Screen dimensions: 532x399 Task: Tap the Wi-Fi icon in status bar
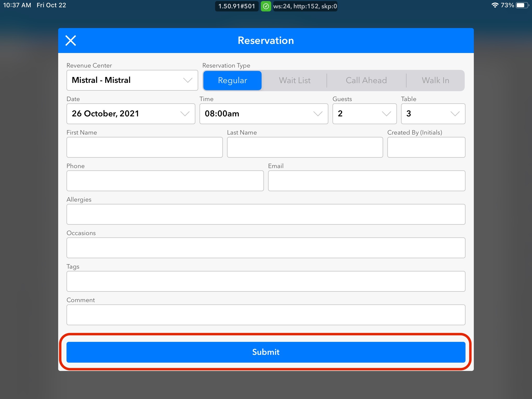click(x=495, y=5)
